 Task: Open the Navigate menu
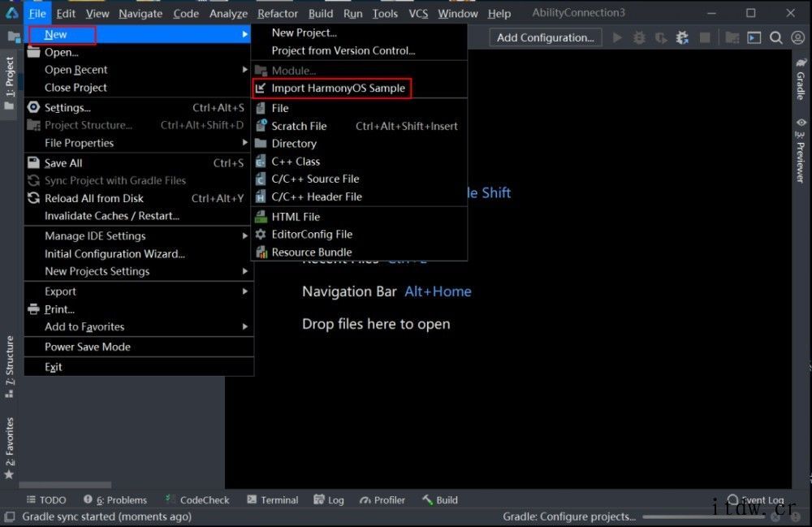(x=140, y=14)
